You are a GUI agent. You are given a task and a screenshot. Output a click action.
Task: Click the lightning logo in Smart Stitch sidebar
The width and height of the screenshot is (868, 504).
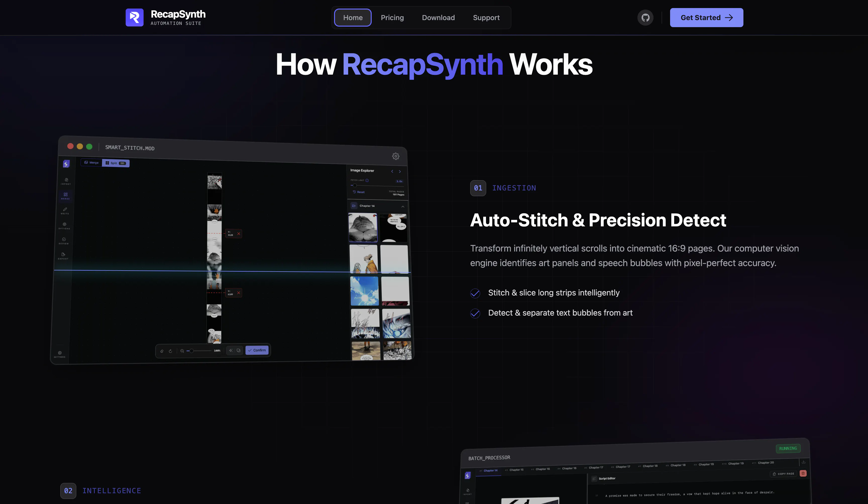66,164
